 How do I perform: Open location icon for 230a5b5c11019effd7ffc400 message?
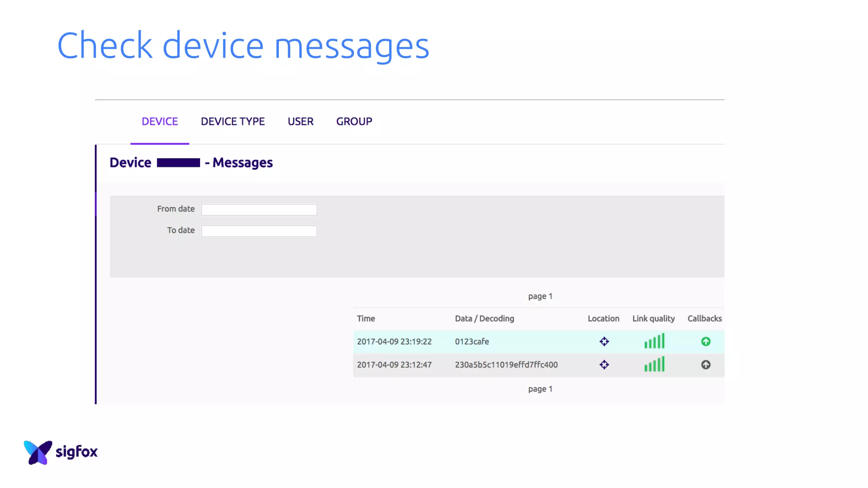[604, 365]
